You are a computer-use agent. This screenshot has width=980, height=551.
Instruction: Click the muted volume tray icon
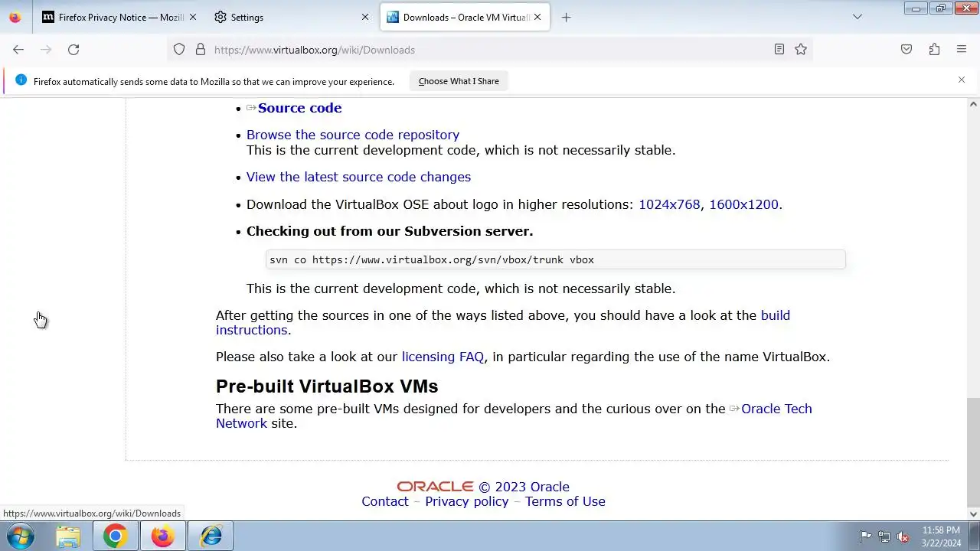tap(903, 536)
